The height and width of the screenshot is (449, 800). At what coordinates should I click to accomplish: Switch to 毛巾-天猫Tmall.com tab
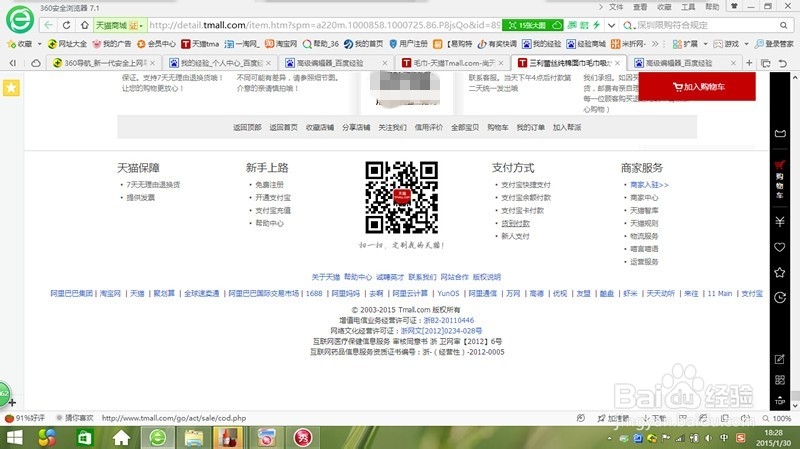[453, 63]
